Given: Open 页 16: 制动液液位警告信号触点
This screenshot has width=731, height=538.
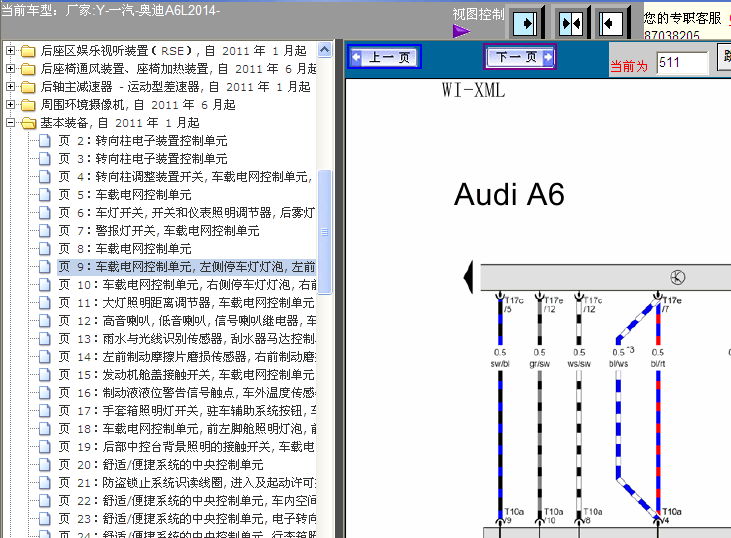Looking at the screenshot, I should (x=187, y=393).
